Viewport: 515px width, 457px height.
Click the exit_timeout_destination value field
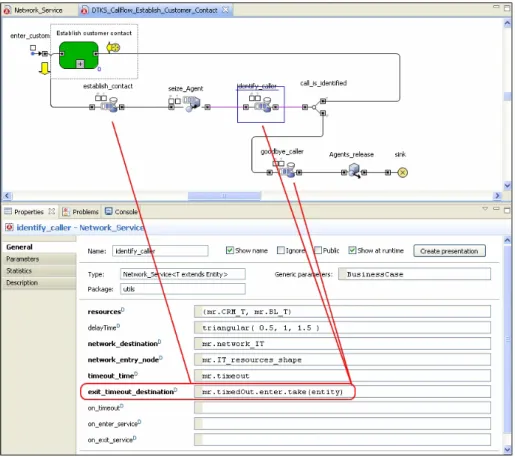tap(342, 392)
